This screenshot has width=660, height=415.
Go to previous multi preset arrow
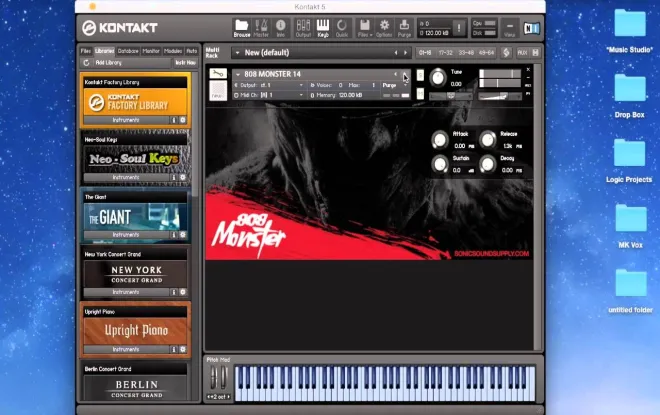coord(396,53)
